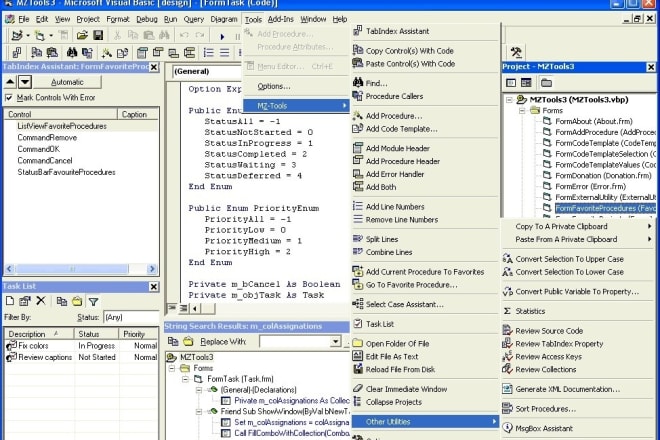Screen dimensions: 660x440
Task: Click the Add Module Header icon
Action: [x=358, y=148]
